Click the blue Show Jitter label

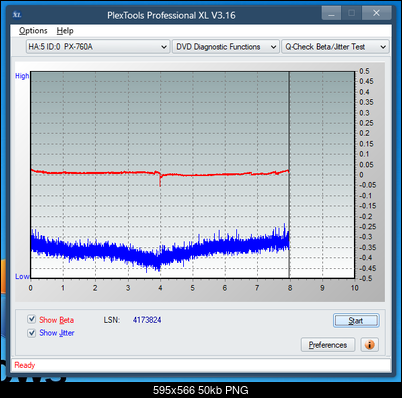pyautogui.click(x=57, y=333)
